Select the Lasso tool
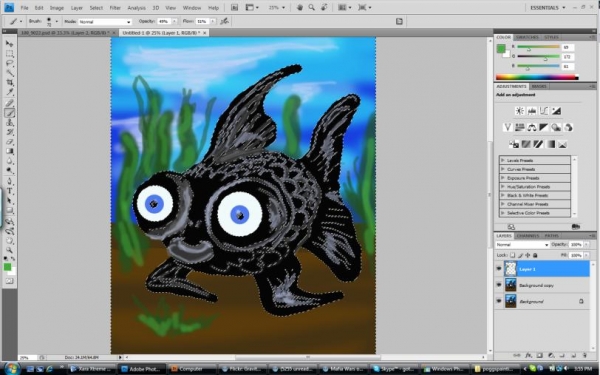Viewport: 600px width, 375px height. (9, 63)
